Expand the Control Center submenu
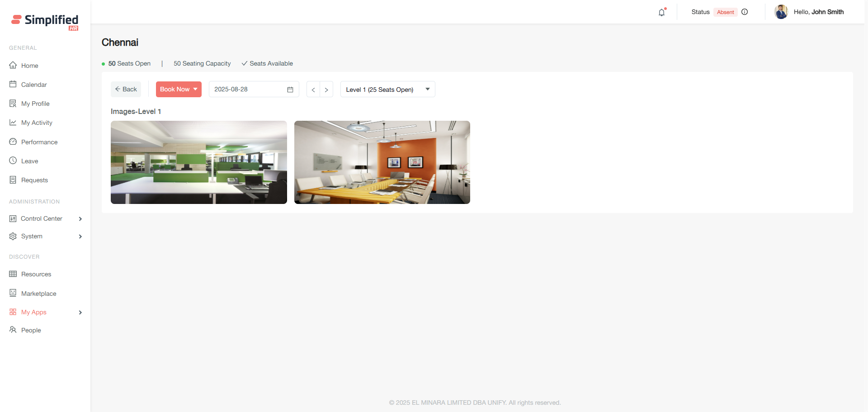Screen dimensions: 868x412 [x=80, y=219]
